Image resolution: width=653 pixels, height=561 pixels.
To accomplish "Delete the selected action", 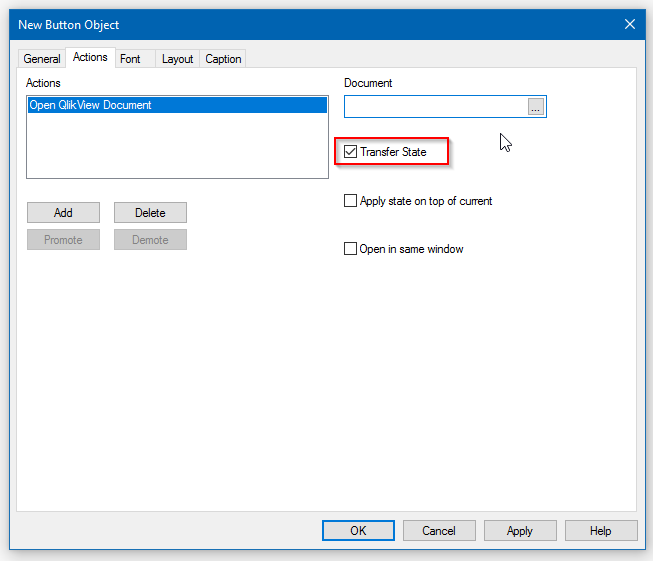I will tap(150, 213).
